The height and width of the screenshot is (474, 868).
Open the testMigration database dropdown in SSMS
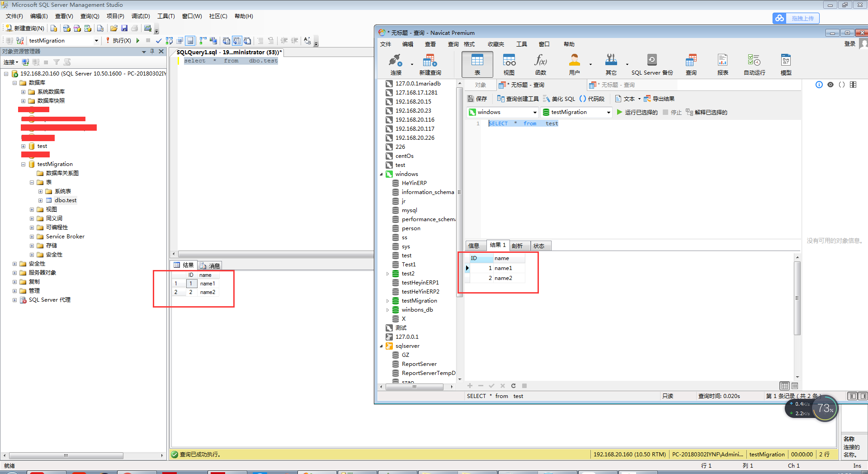point(96,40)
